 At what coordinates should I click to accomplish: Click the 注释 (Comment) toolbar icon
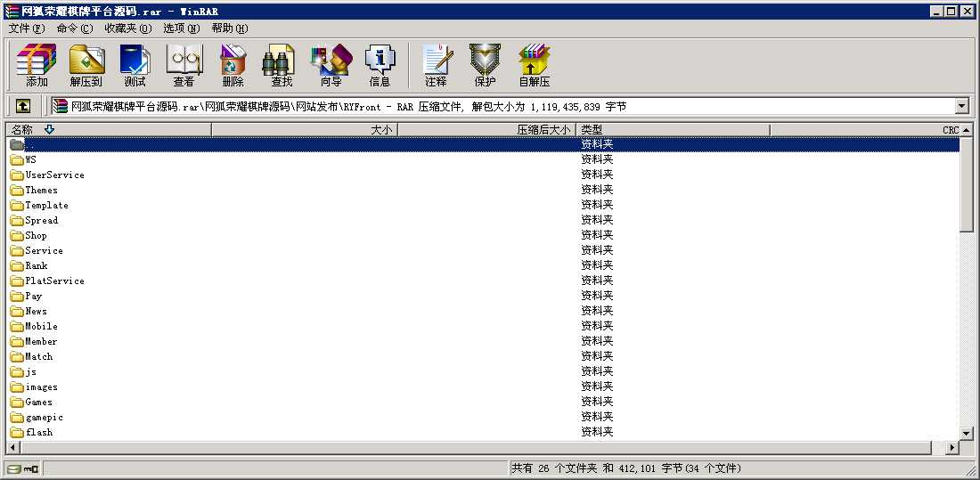pos(436,66)
